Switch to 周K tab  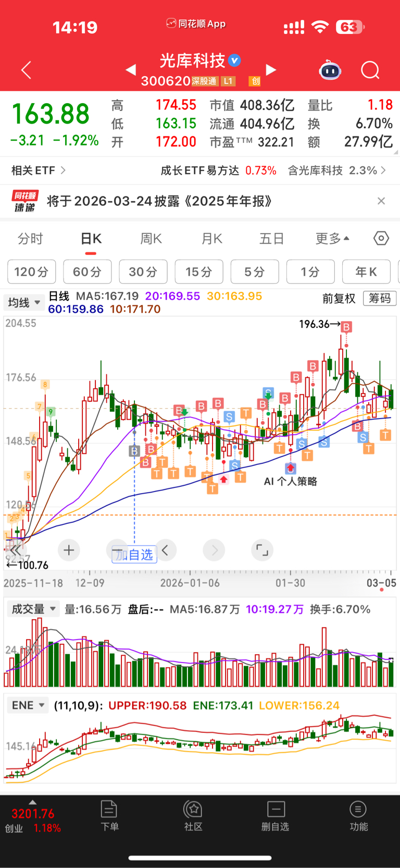pos(151,239)
